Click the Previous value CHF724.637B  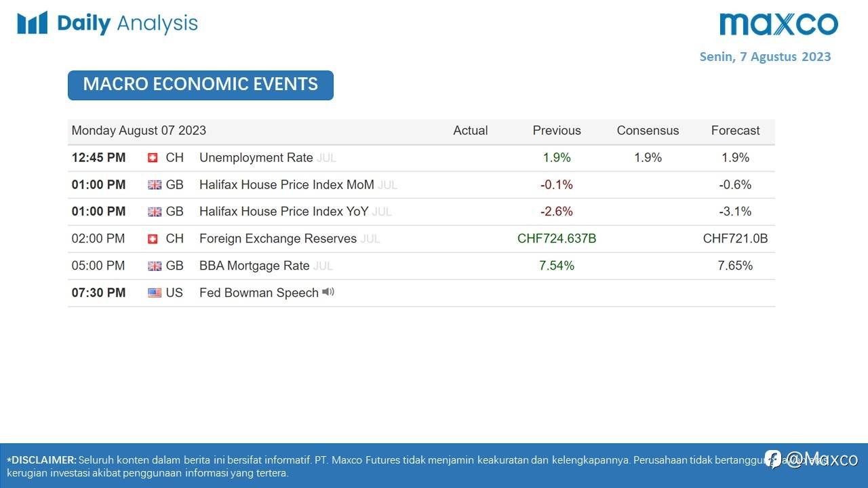557,239
